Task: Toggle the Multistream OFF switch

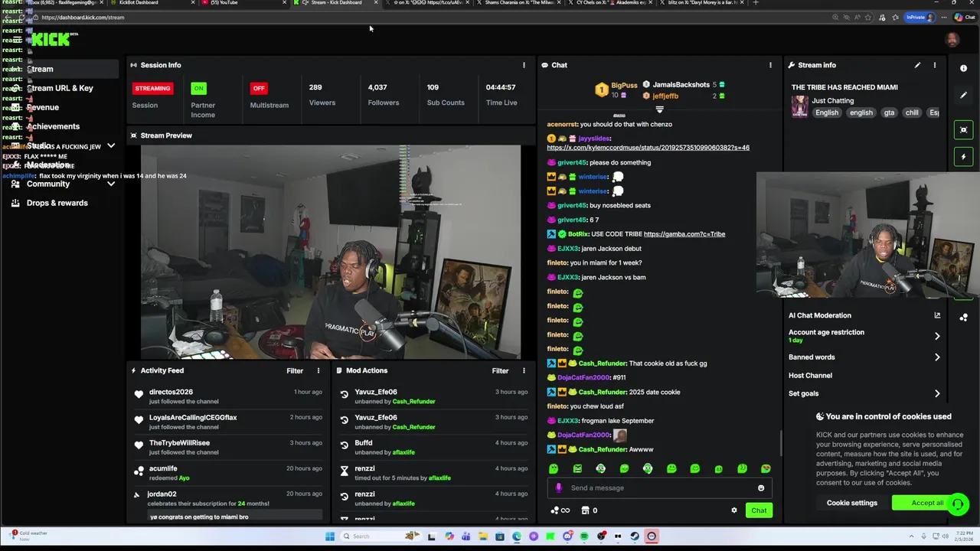Action: click(x=259, y=88)
